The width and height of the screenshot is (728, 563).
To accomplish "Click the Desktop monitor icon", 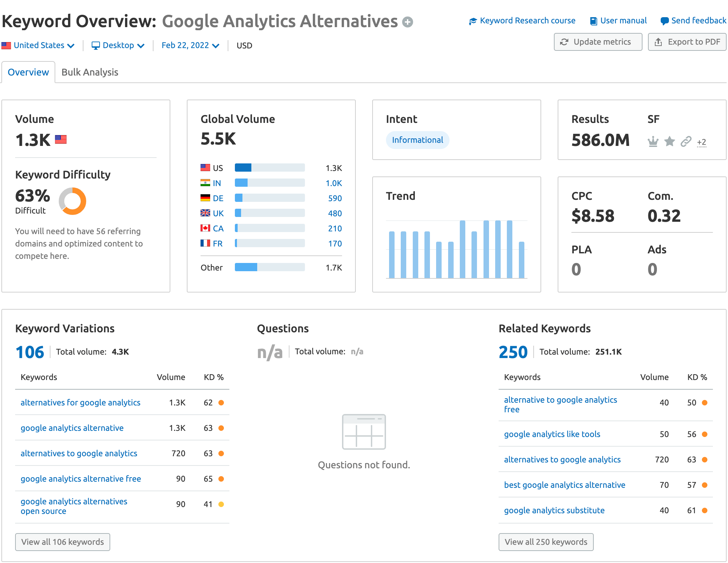I will [x=95, y=46].
